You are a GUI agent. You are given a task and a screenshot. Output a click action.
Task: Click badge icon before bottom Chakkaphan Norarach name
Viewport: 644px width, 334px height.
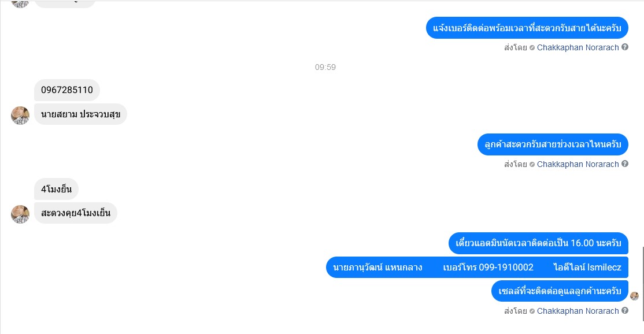532,311
